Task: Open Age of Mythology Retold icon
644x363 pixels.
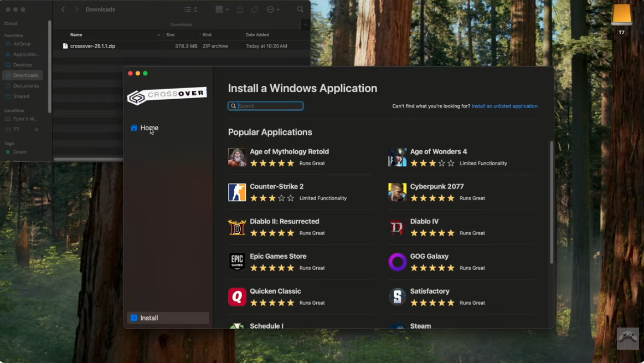Action: (237, 157)
